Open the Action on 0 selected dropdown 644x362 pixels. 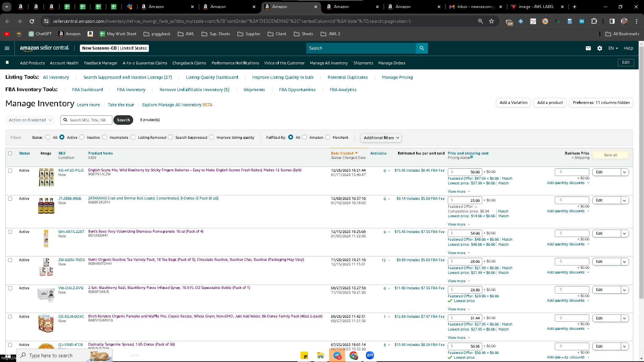tap(30, 120)
